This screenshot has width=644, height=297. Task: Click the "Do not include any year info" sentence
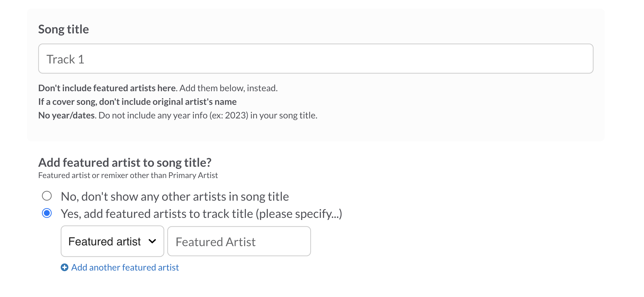153,115
